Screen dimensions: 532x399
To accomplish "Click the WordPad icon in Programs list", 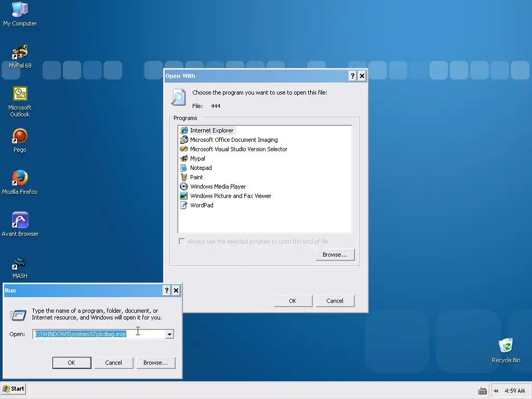I will [184, 205].
